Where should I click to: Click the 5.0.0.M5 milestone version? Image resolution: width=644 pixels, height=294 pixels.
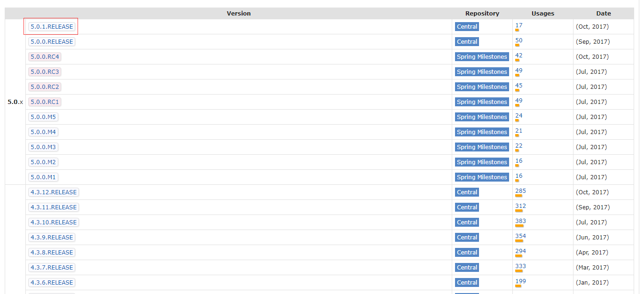[43, 117]
